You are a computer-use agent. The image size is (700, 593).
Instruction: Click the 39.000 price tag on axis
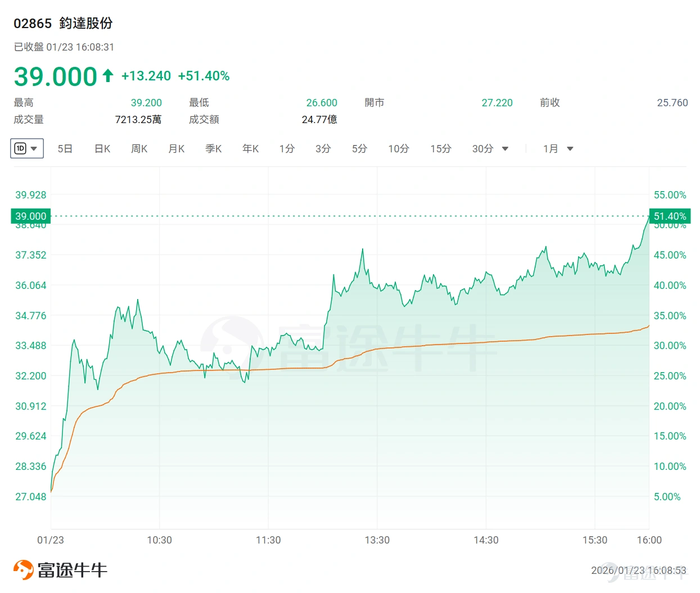coord(31,216)
